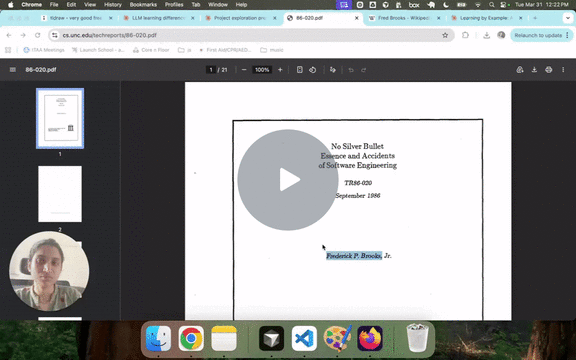Click Relaunch to update button
576x360 pixels.
[538, 35]
